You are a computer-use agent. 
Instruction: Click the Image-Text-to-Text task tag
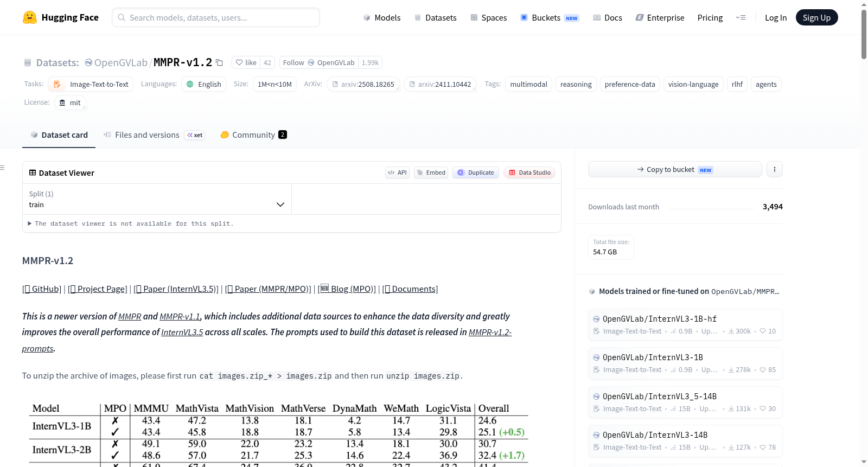point(91,84)
